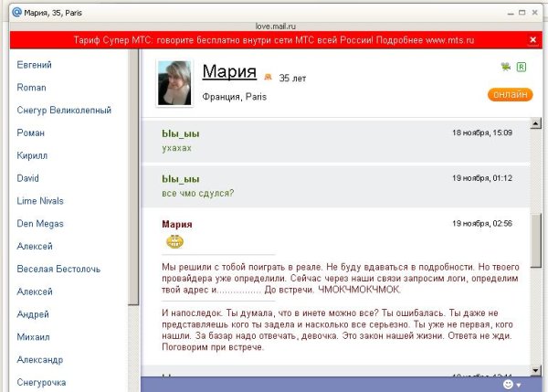Expand the emoticon dropdown arrow
Image resolution: width=548 pixels, height=392 pixels.
click(x=519, y=385)
